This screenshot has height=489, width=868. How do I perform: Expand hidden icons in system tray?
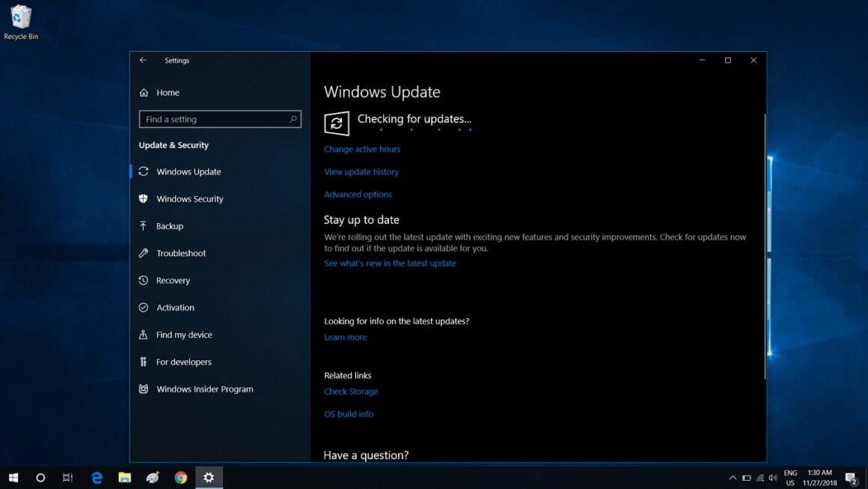click(x=733, y=477)
